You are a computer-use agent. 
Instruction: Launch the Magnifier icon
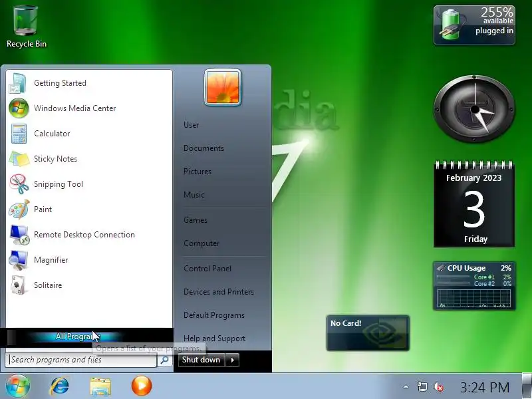pyautogui.click(x=19, y=260)
